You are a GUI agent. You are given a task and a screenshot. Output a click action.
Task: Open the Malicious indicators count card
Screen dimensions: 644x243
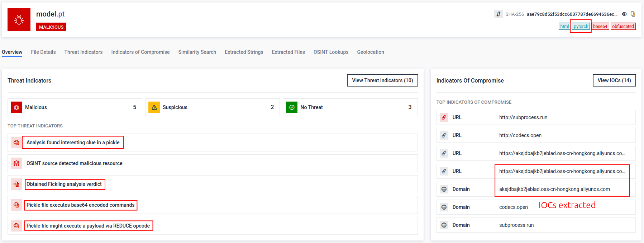pyautogui.click(x=75, y=107)
